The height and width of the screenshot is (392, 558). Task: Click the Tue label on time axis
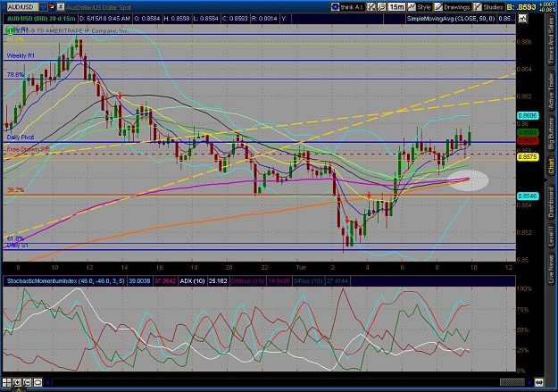[301, 267]
